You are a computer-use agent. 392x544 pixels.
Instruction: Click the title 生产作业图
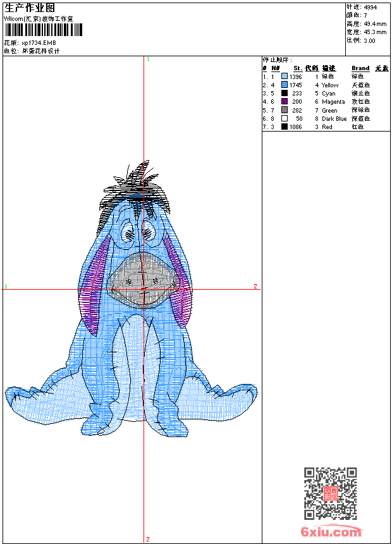click(30, 8)
